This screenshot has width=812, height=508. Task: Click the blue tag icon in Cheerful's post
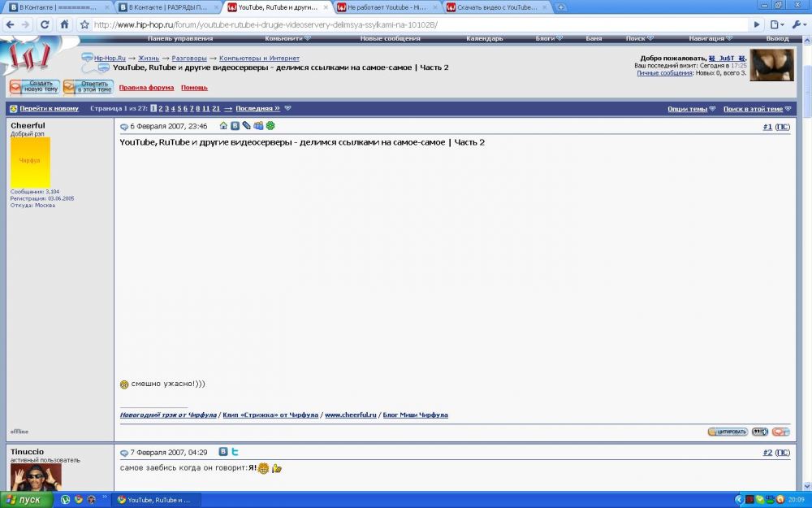click(x=247, y=125)
